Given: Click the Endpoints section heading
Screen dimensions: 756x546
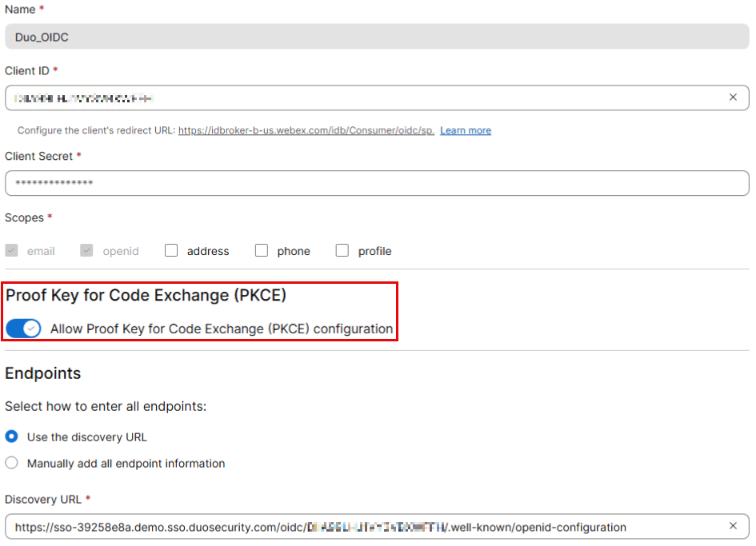Looking at the screenshot, I should (x=43, y=373).
